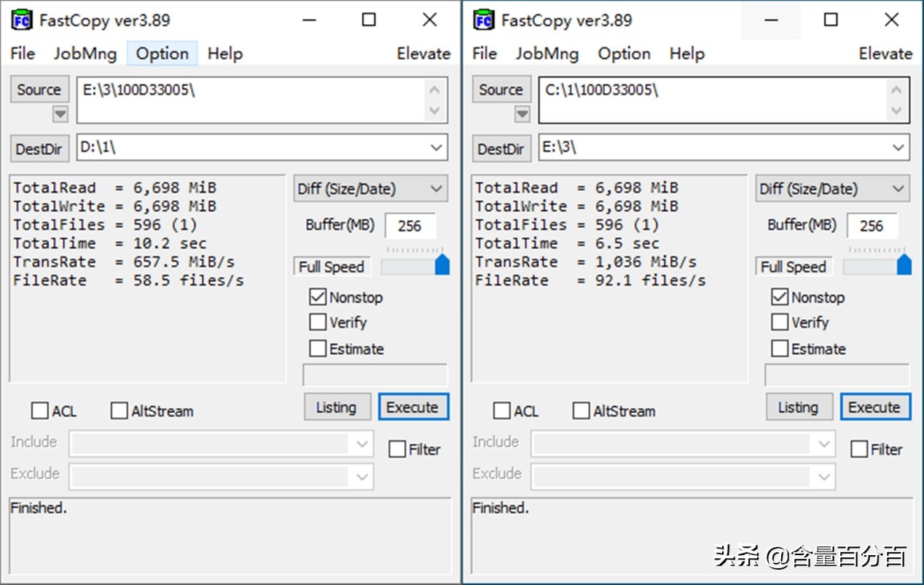Open the source history arrow under Source in right window

pos(522,114)
